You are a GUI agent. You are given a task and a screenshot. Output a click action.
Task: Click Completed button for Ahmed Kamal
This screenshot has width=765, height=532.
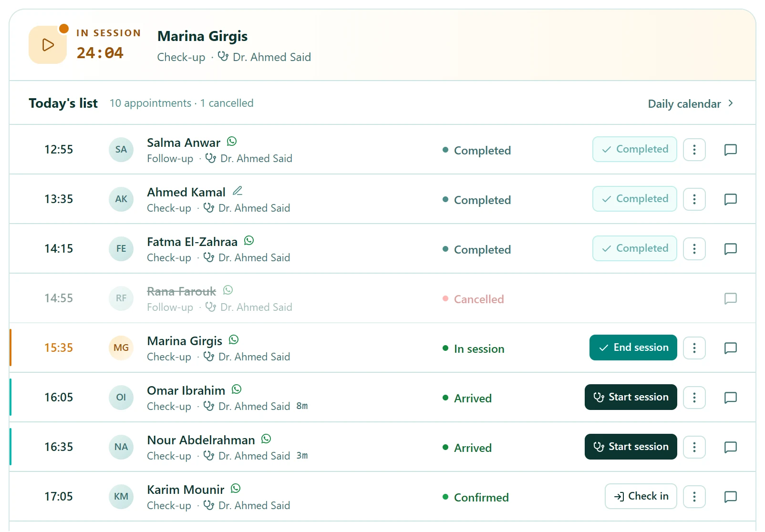634,199
